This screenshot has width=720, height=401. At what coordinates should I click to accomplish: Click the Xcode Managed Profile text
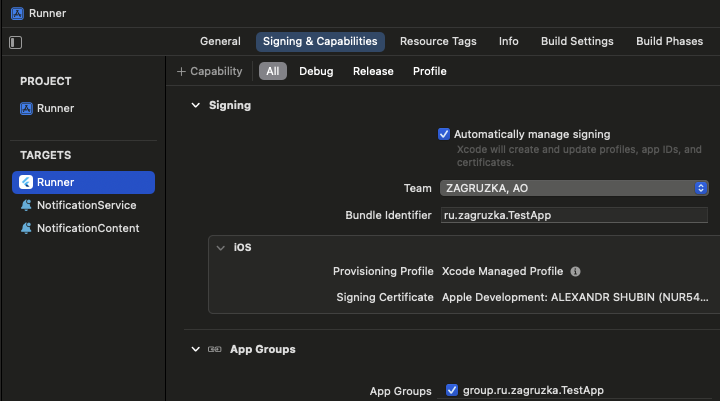(x=502, y=271)
